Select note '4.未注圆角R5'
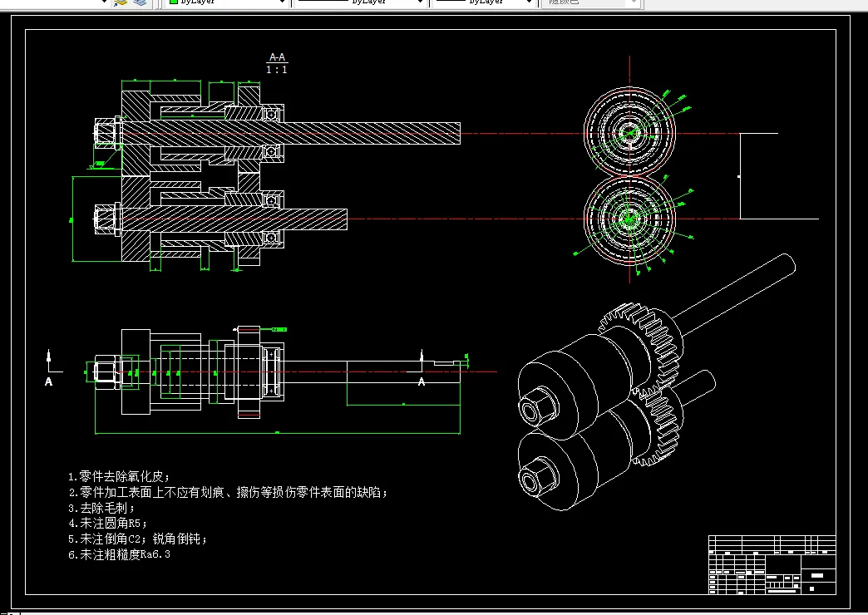868x615 pixels. [107, 523]
